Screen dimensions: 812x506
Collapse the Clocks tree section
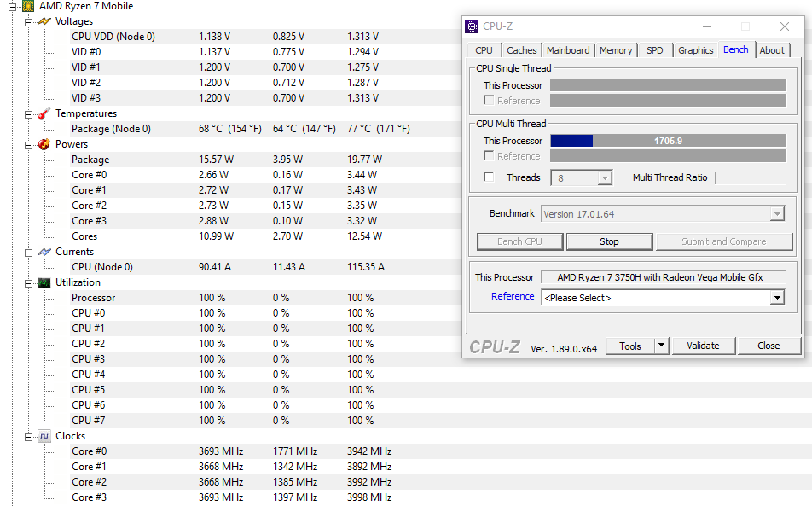28,437
